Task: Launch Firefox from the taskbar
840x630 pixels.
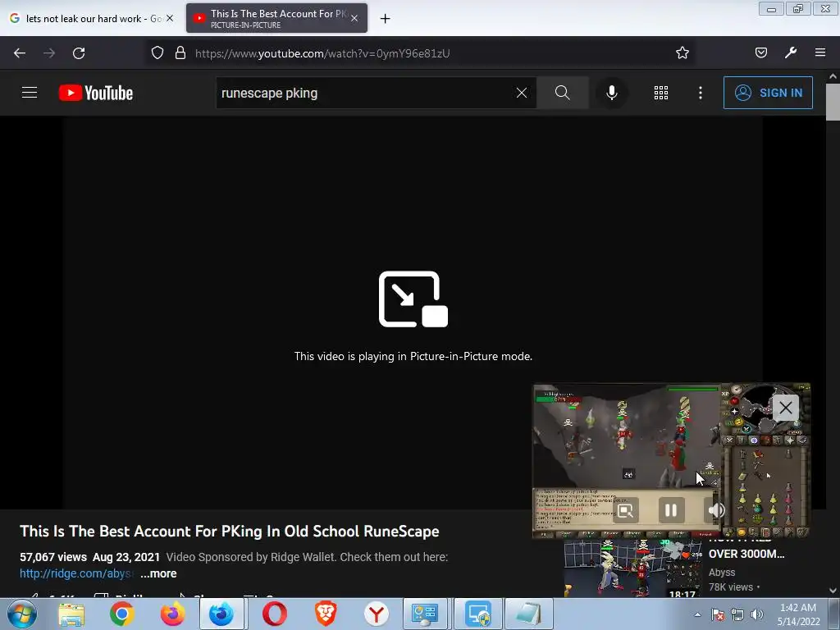Action: (x=172, y=614)
